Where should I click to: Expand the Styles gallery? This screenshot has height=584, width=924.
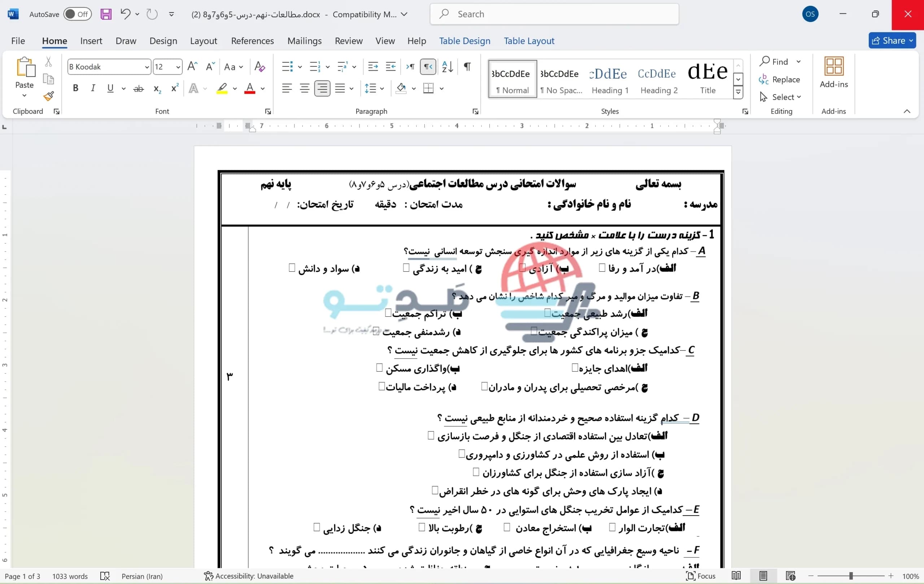[738, 92]
